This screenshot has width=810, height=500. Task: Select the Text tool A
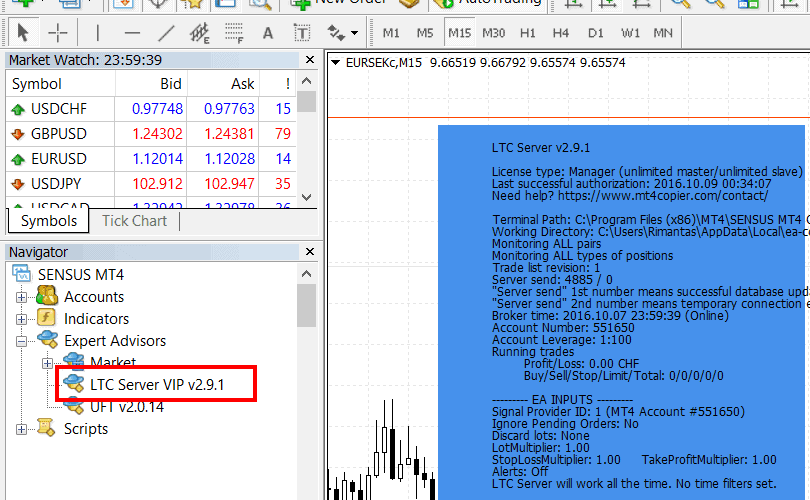click(x=268, y=33)
